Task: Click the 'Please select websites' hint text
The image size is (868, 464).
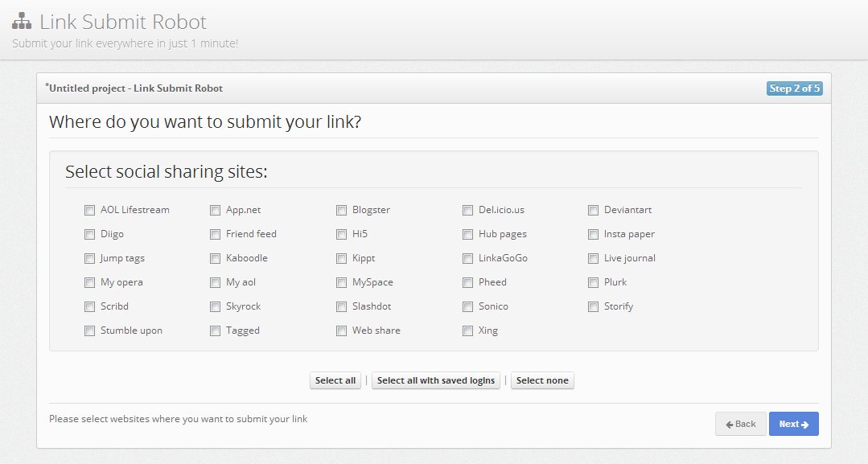Action: coord(179,419)
